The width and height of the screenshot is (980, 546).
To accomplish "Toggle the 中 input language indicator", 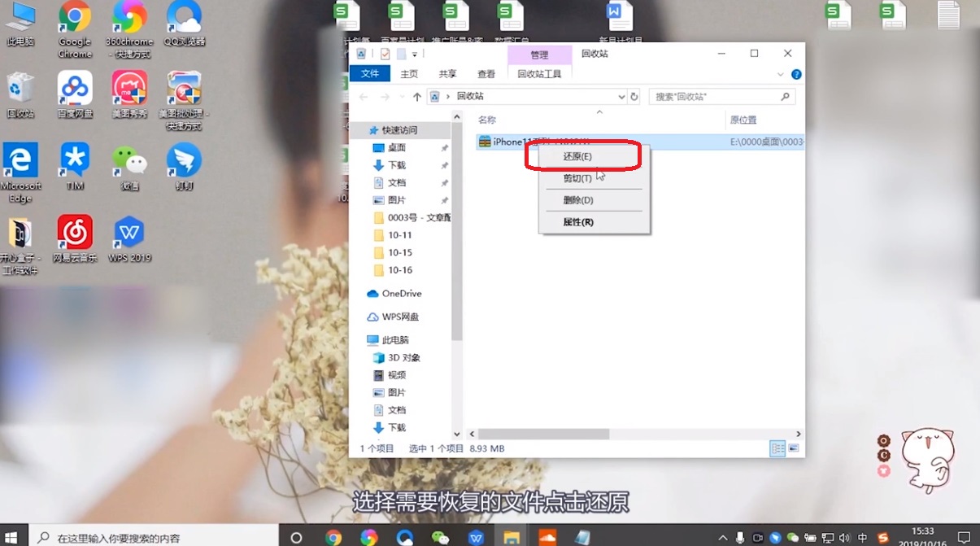I will pos(863,538).
